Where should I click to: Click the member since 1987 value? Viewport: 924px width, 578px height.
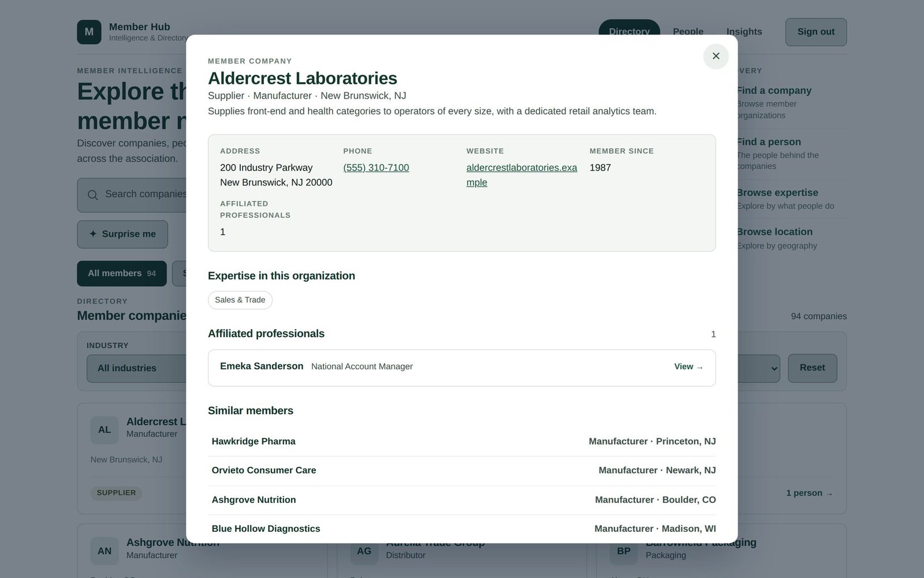coord(600,168)
